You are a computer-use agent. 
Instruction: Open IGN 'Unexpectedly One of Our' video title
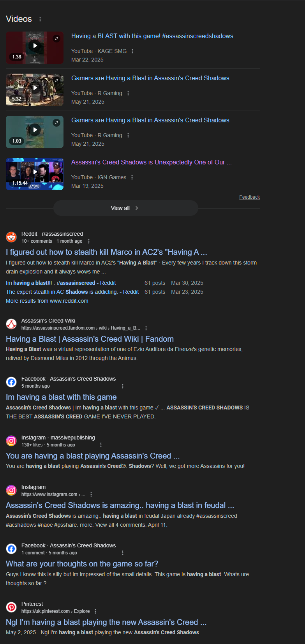tap(151, 162)
